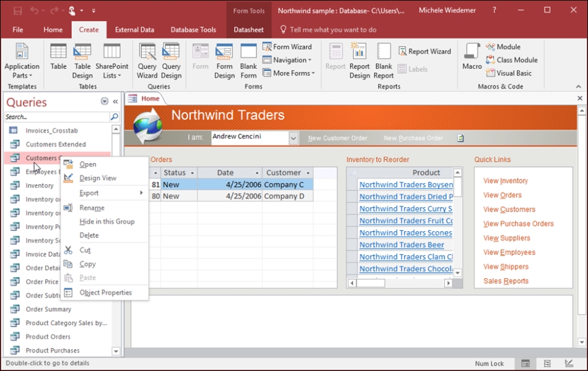Screen dimensions: 588x371
Task: Open the 'I am' employee combo box arrow
Action: 293,139
